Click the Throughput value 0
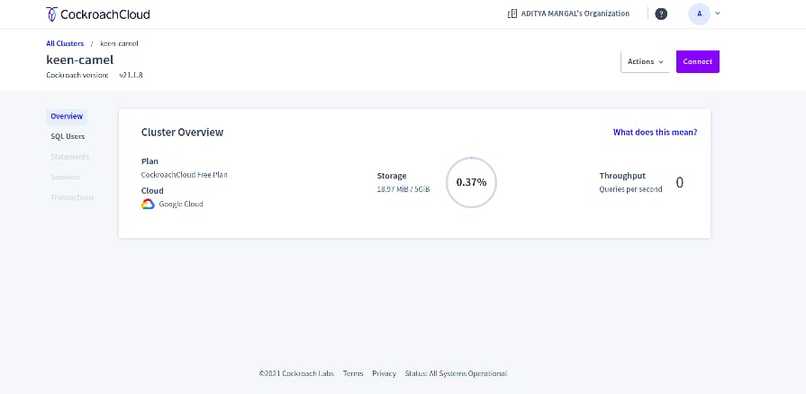This screenshot has width=806, height=394. (680, 183)
